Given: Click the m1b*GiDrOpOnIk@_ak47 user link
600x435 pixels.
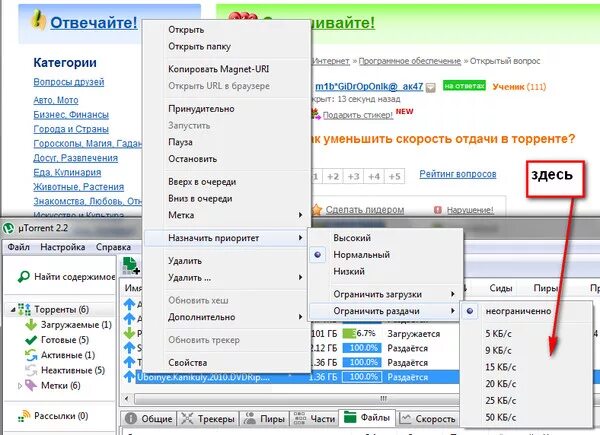Looking at the screenshot, I should (x=369, y=87).
